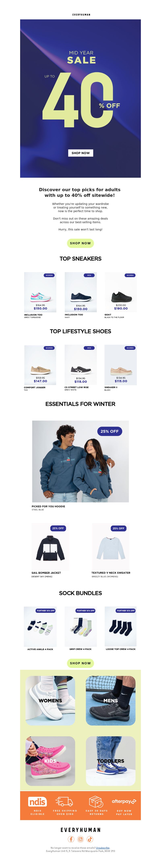Open the Womens category tile
161x868 pixels.
click(x=50, y=701)
